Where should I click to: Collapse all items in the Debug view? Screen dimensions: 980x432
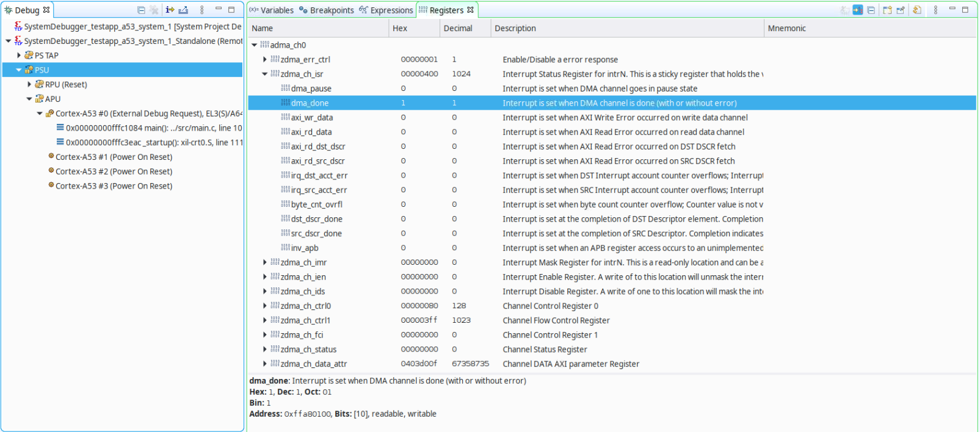(141, 10)
